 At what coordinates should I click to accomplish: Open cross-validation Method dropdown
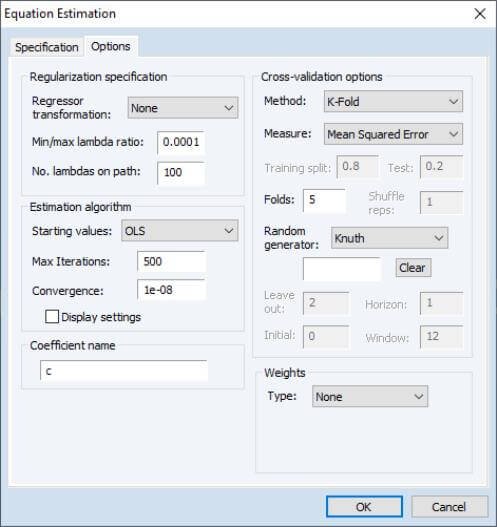tap(393, 102)
